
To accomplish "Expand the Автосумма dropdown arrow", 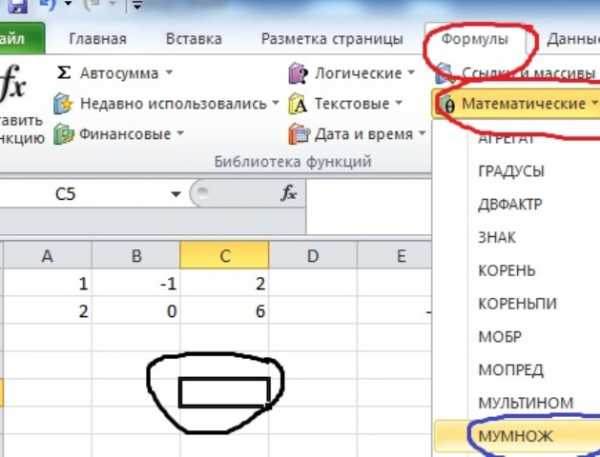I will pyautogui.click(x=169, y=72).
